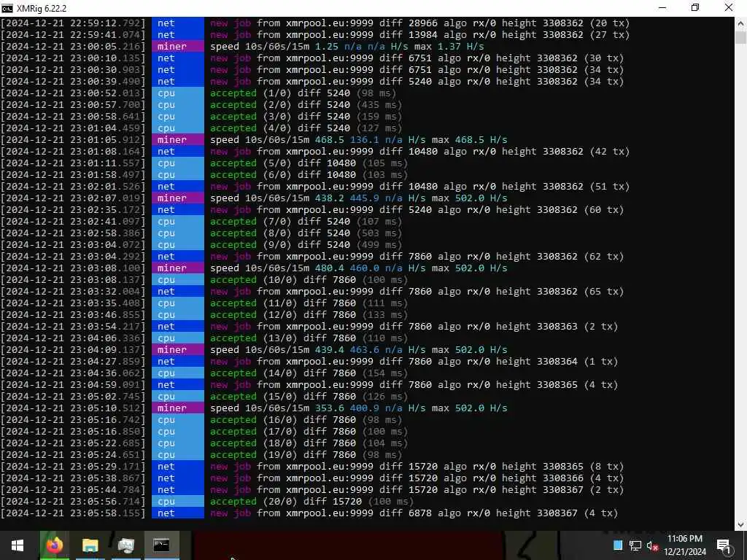This screenshot has width=747, height=560.
Task: Click the muted volume tray icon
Action: pyautogui.click(x=652, y=545)
